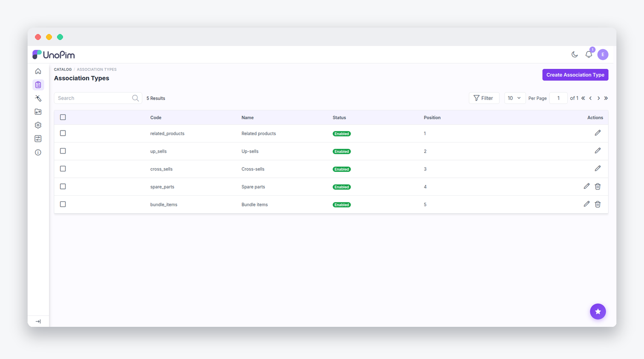Click the Related products name cell
Screen dimensions: 644x359
[x=259, y=133]
